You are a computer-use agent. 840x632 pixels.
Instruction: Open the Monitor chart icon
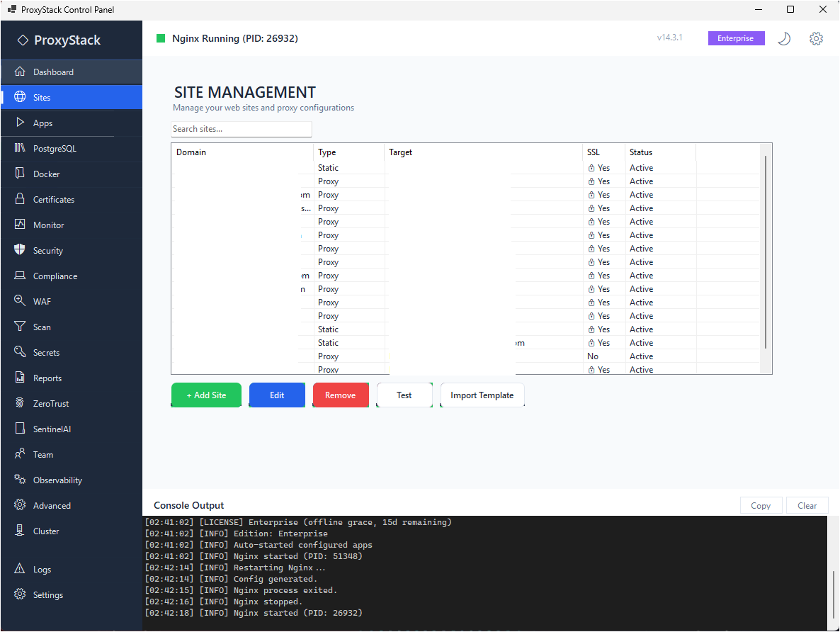[x=20, y=225]
